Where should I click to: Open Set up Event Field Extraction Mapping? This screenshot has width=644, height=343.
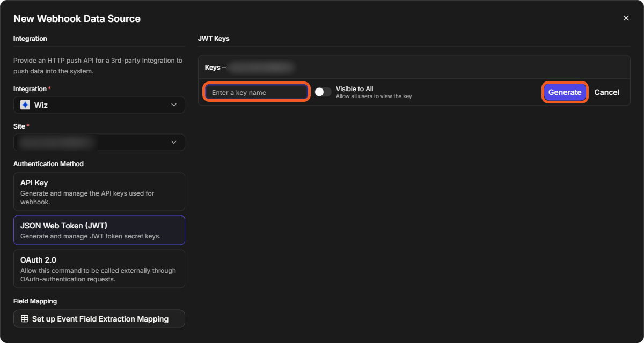[99, 319]
